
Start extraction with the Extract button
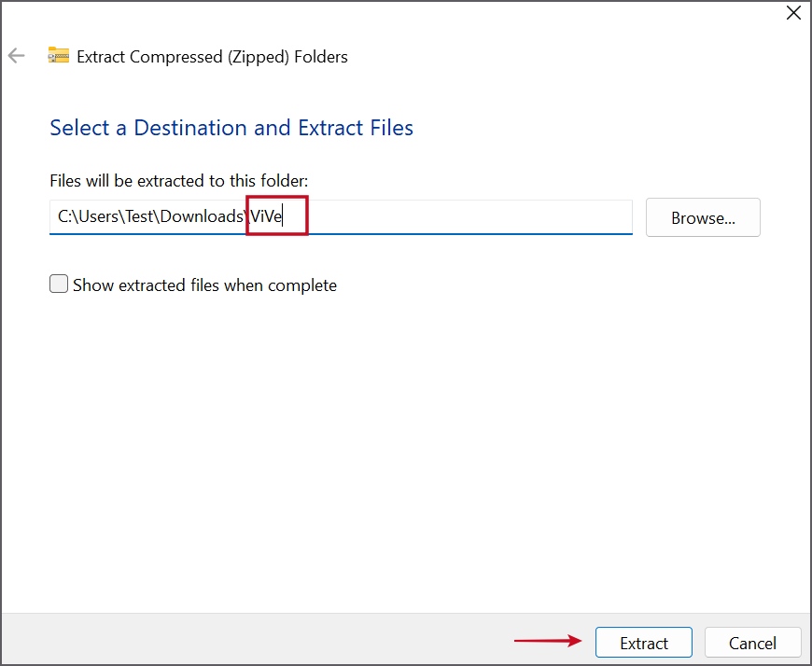pyautogui.click(x=643, y=643)
